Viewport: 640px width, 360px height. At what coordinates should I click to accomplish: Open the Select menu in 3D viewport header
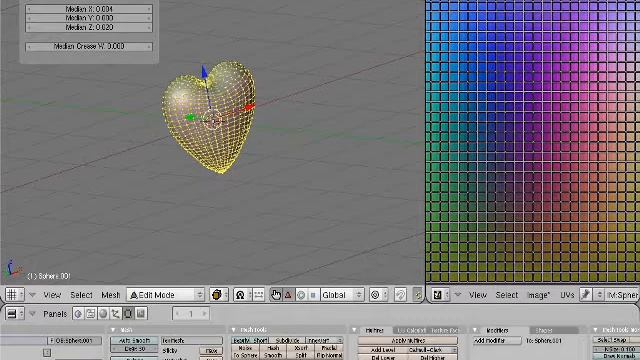click(x=81, y=295)
